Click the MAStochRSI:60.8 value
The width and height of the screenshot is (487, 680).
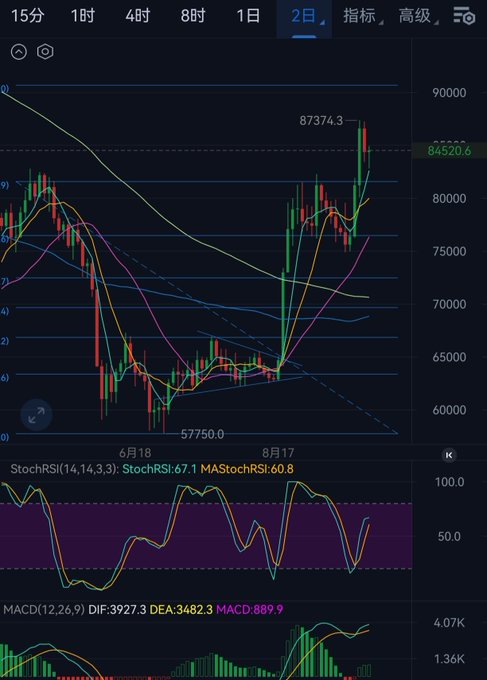point(247,469)
